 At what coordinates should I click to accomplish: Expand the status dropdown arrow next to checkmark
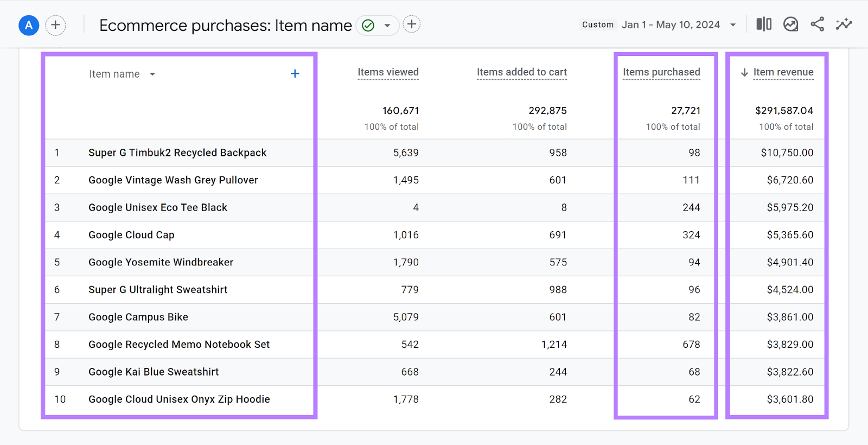(x=387, y=25)
